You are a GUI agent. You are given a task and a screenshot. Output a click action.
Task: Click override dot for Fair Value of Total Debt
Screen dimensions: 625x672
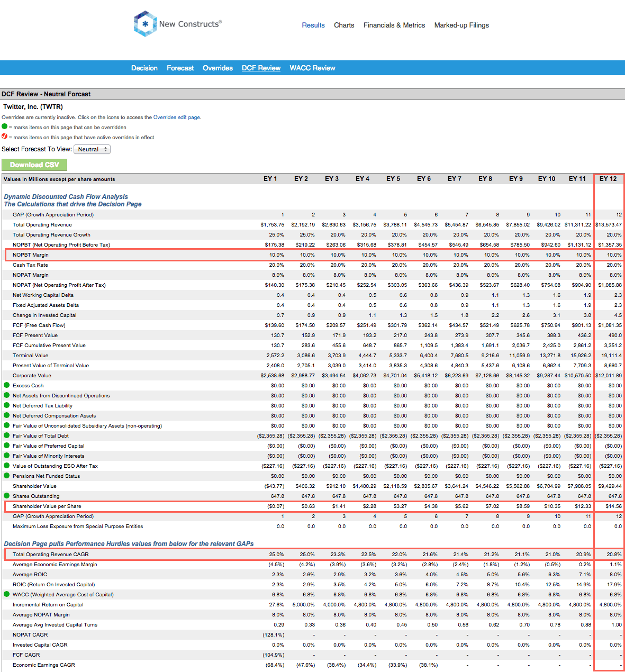(7, 435)
